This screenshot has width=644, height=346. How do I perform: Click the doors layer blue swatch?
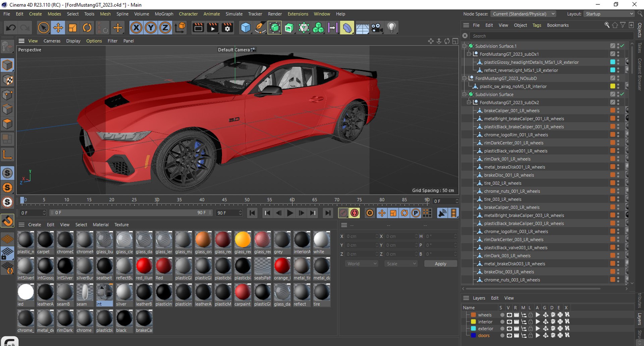(x=473, y=335)
